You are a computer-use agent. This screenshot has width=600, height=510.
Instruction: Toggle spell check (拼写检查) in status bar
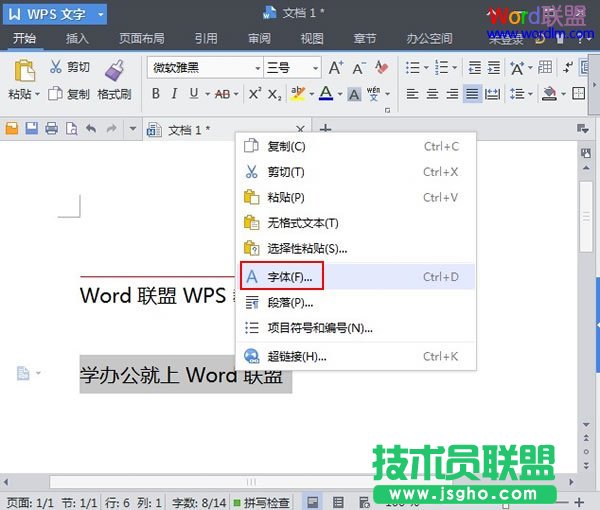pos(261,502)
